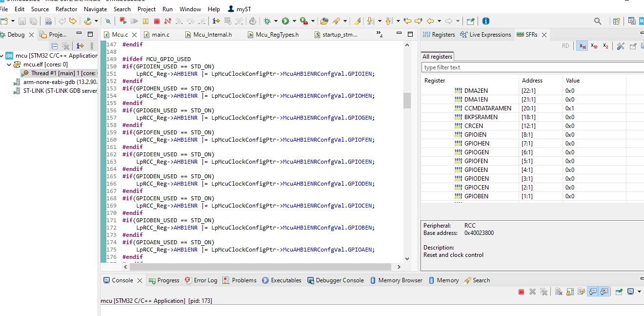
Task: Open the Refactor menu
Action: (x=66, y=9)
